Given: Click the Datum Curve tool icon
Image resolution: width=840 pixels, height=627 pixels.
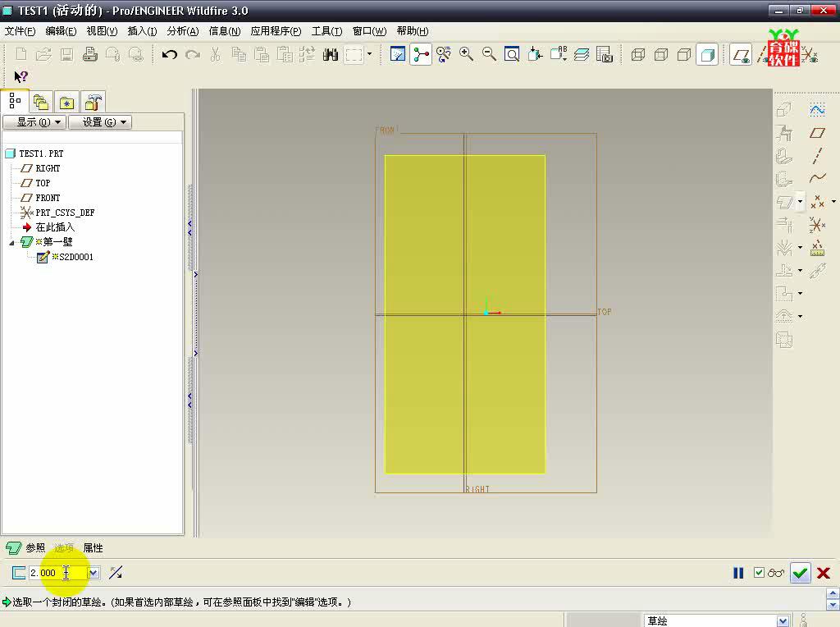Looking at the screenshot, I should pos(818,178).
